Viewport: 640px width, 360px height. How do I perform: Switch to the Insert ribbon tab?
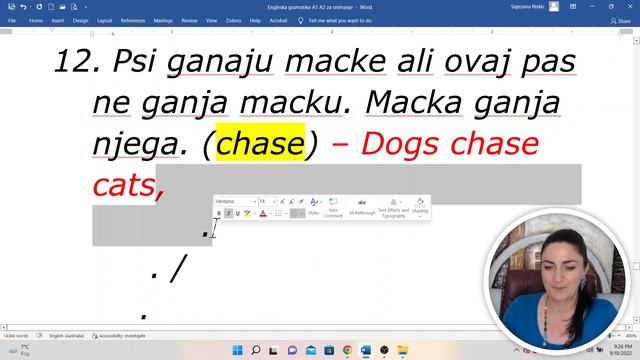(x=58, y=20)
